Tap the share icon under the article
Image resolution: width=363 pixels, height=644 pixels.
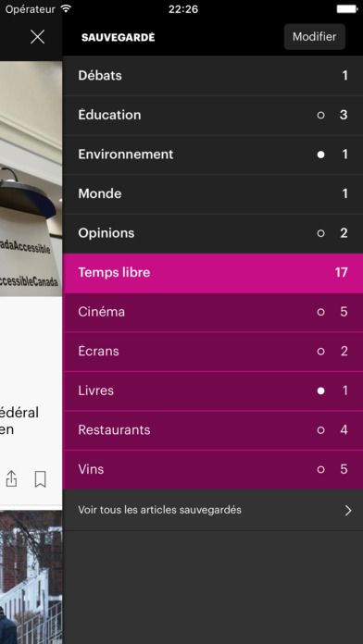pyautogui.click(x=11, y=479)
